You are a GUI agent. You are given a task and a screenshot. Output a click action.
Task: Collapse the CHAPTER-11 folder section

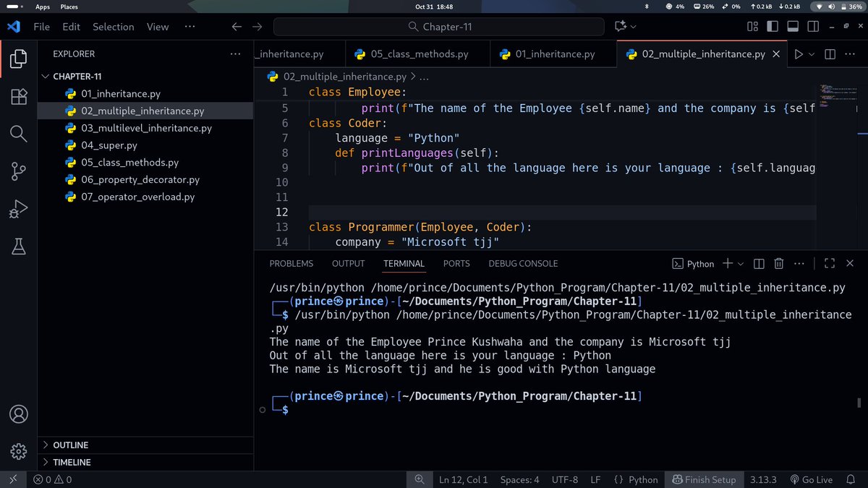coord(145,76)
